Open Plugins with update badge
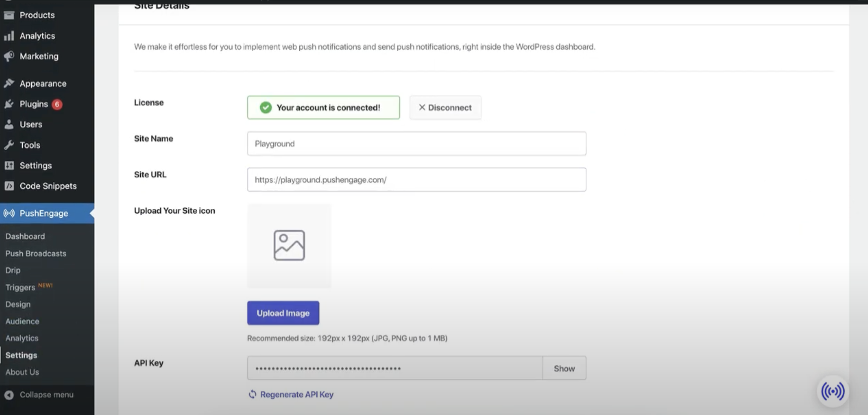 coord(34,104)
